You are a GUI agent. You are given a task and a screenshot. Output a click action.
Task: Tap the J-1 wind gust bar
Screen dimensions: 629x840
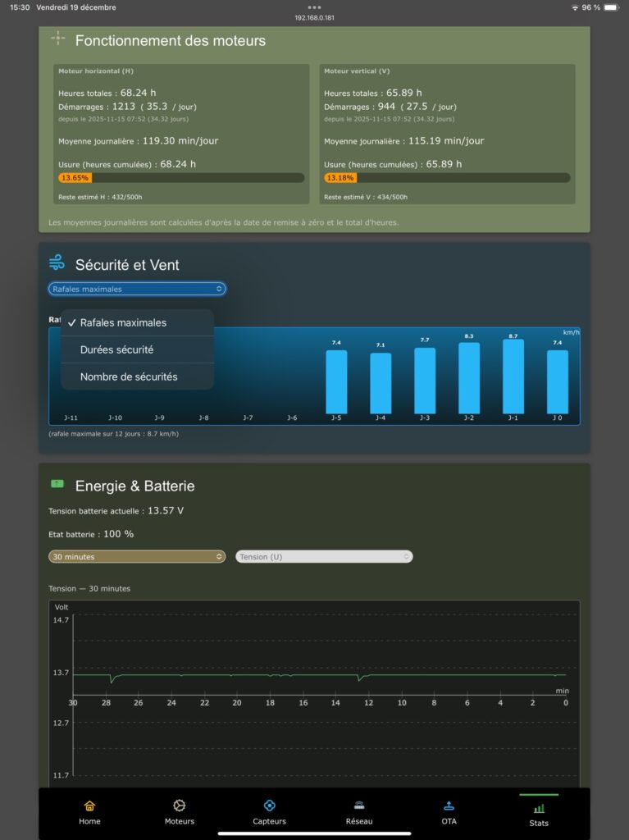click(x=513, y=377)
